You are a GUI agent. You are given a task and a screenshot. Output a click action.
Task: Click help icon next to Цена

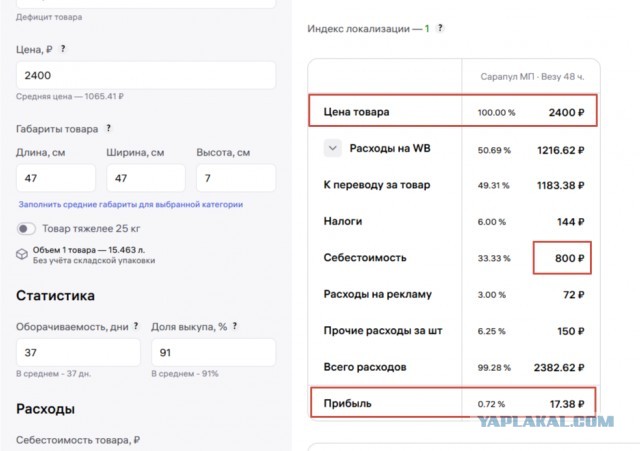[x=64, y=48]
